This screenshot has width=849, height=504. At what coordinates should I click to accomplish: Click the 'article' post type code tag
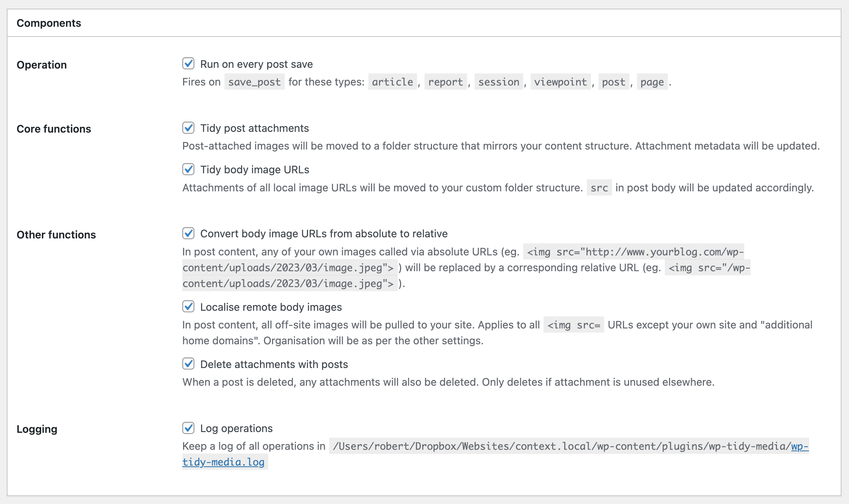coord(392,82)
